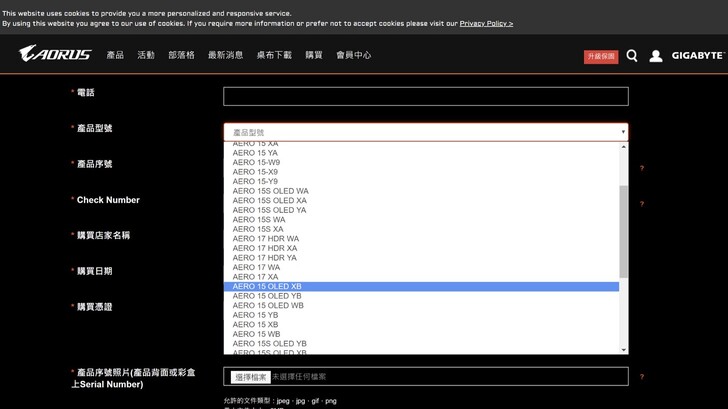The image size is (728, 409).
Task: Select AERO 17 HDR YA option
Action: point(421,258)
